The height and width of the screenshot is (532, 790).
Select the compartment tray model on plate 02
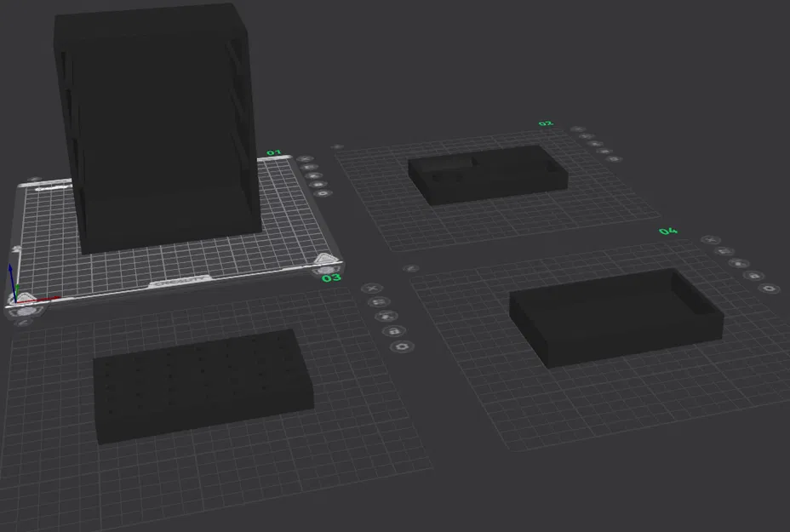[488, 174]
